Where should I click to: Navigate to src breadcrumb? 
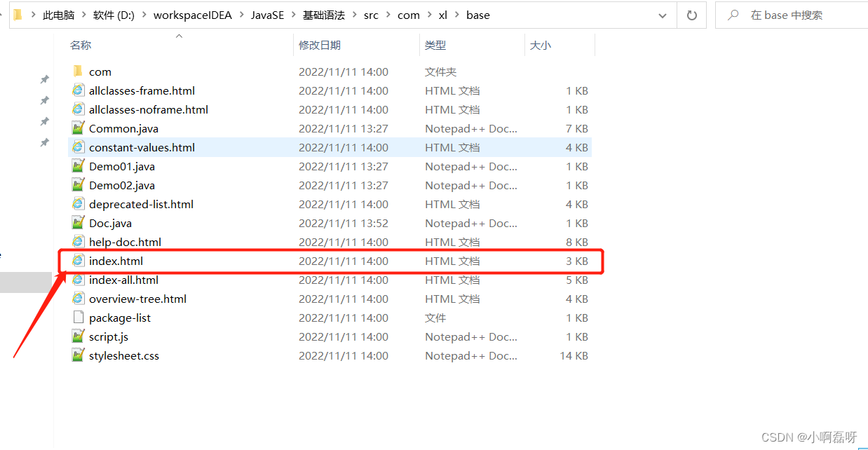click(371, 15)
